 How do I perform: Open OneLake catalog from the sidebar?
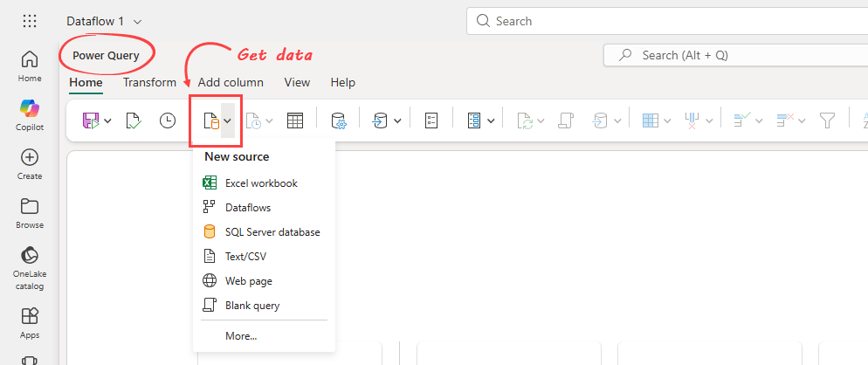point(30,268)
